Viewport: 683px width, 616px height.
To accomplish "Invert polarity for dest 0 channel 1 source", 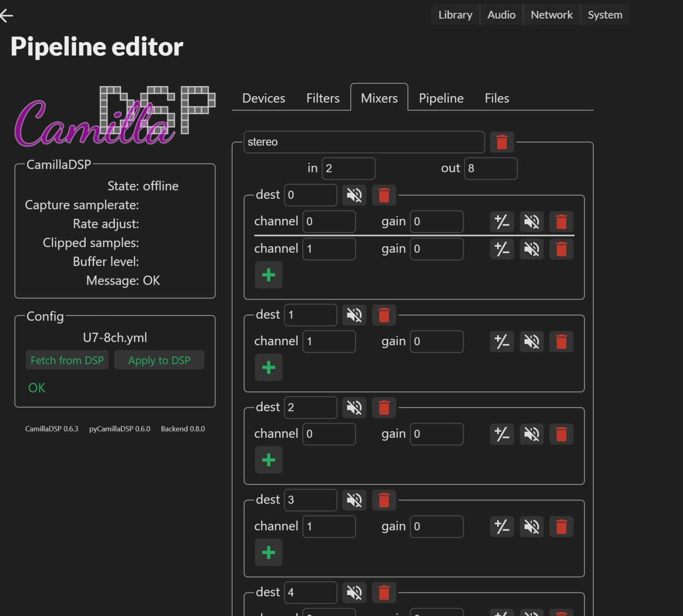I will point(502,249).
